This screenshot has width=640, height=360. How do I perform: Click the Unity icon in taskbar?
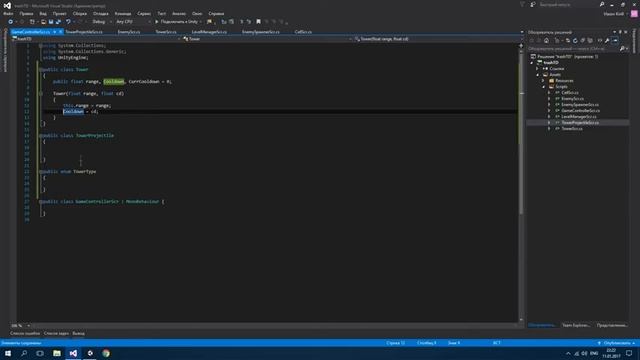click(90, 353)
